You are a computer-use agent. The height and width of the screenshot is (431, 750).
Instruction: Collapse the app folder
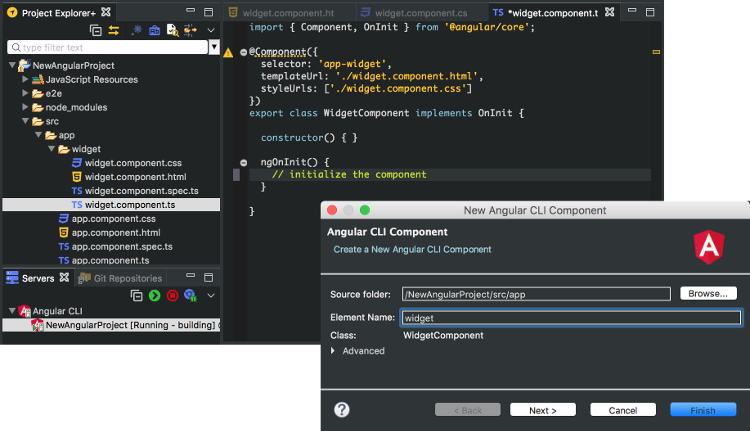point(39,135)
